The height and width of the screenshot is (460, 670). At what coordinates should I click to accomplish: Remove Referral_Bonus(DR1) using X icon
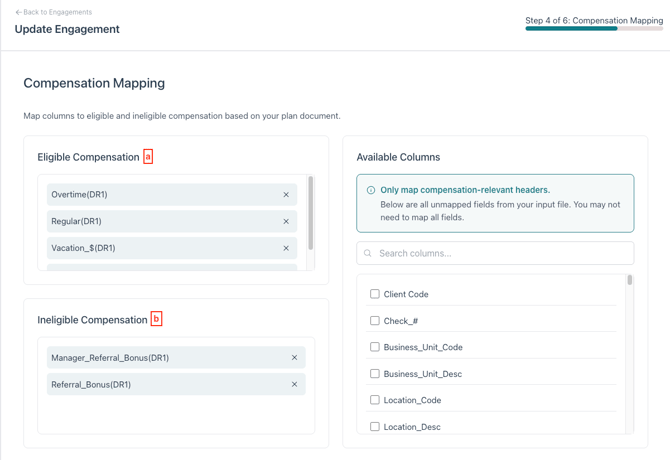(x=294, y=384)
